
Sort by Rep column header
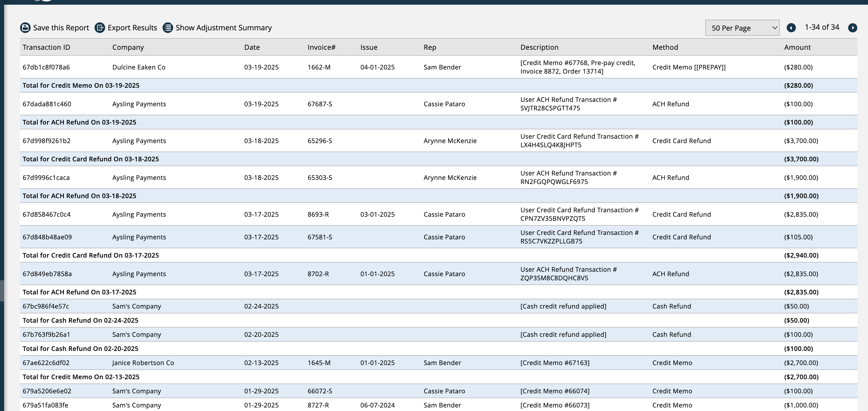tap(430, 47)
